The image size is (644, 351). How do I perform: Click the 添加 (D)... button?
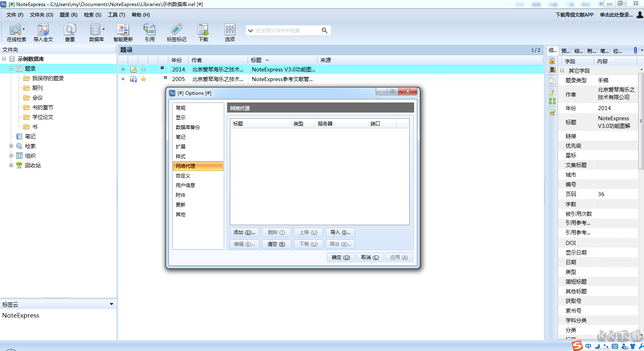click(x=244, y=232)
